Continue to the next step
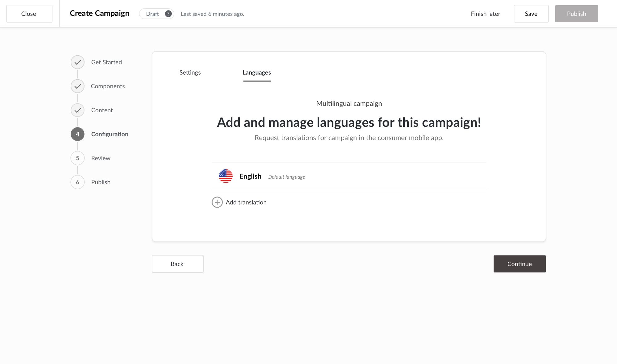 click(x=520, y=264)
